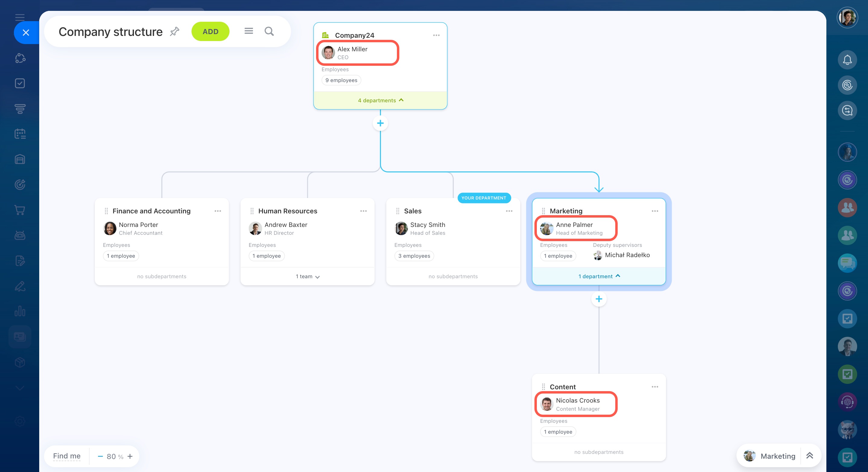Screen dimensions: 868x472
Task: Click the double-chevron up icon
Action: coord(809,456)
